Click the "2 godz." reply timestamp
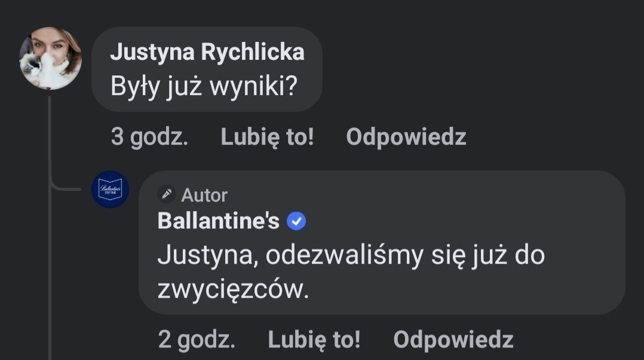The image size is (644, 360). pyautogui.click(x=197, y=340)
